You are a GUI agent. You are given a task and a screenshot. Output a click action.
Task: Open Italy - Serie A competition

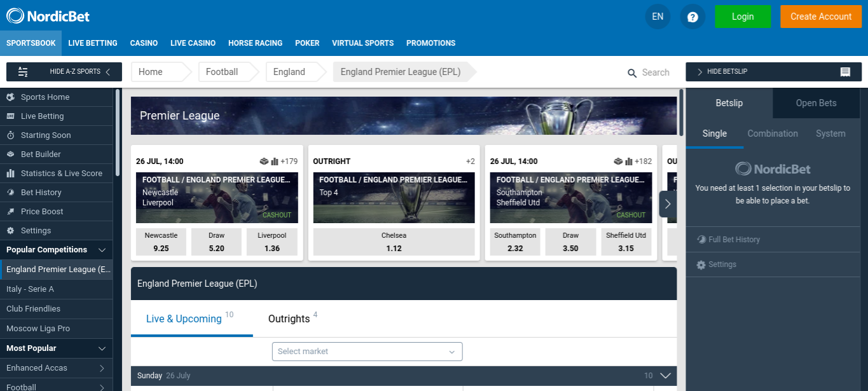(x=57, y=289)
